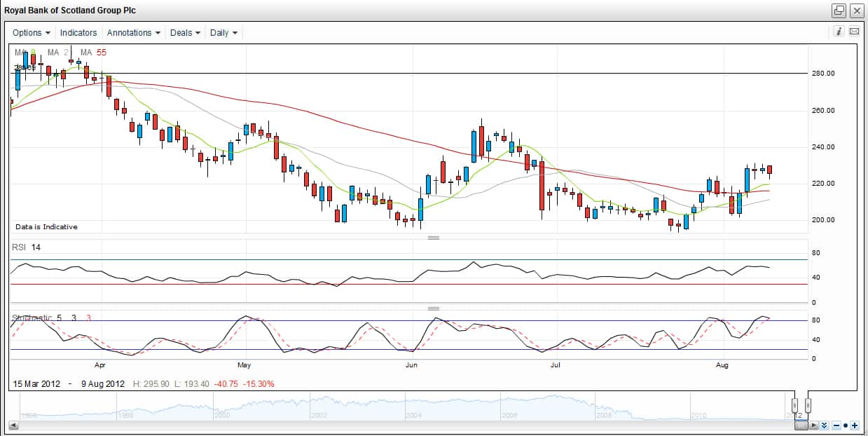Click the information icon in toolbar

[839, 32]
